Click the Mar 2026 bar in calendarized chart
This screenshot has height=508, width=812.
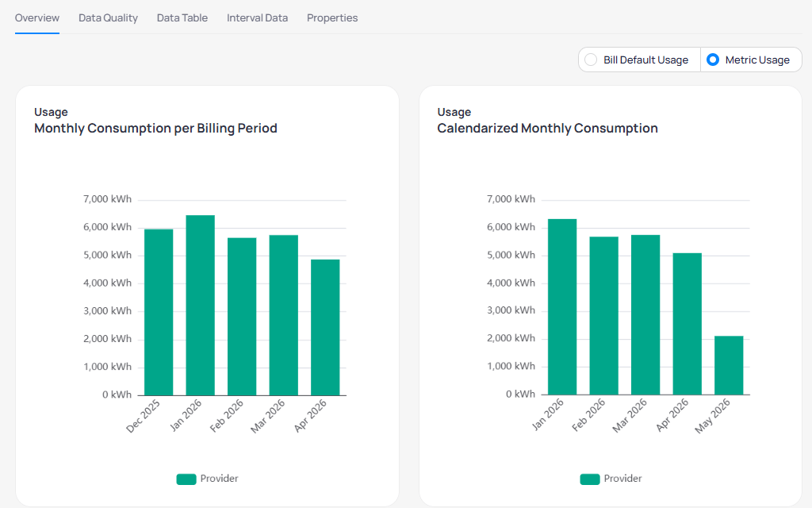(645, 314)
